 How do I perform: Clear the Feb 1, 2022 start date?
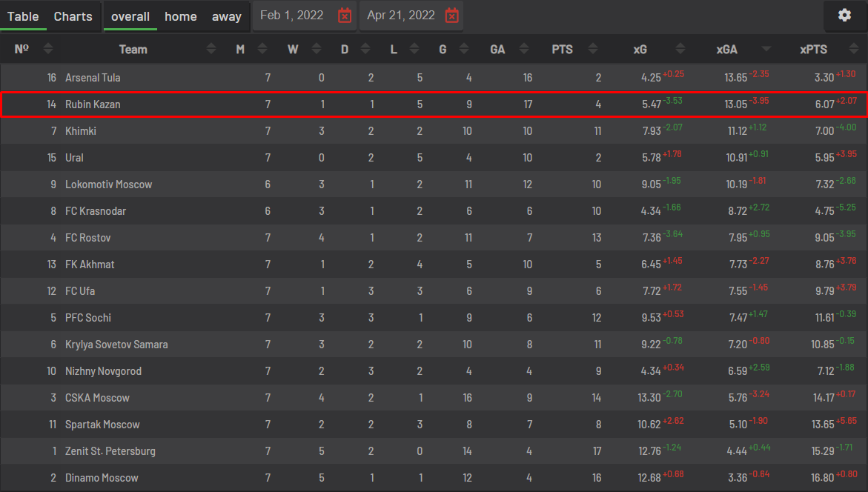(345, 16)
